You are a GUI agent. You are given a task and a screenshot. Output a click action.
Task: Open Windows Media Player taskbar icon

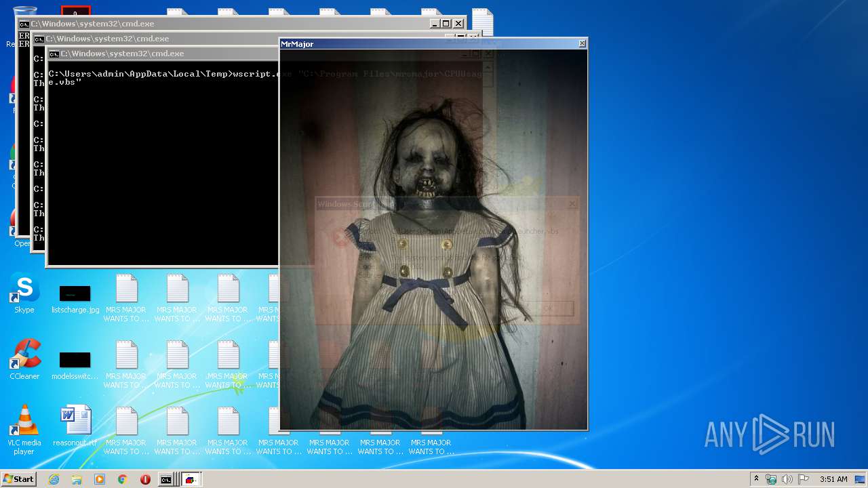100,479
